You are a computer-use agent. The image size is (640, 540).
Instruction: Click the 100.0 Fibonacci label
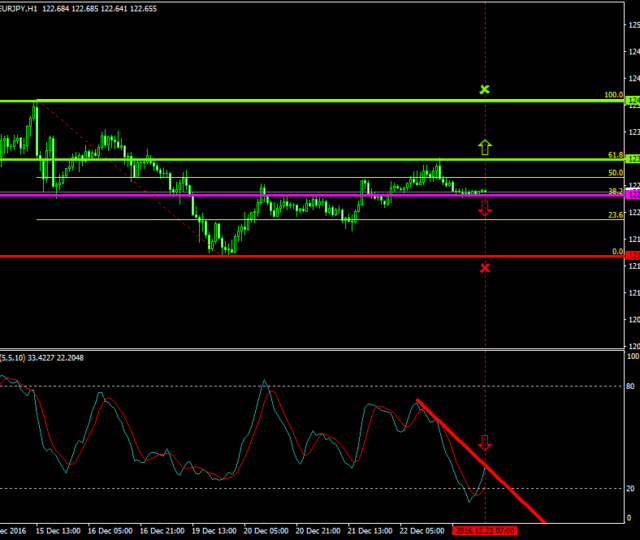click(614, 95)
